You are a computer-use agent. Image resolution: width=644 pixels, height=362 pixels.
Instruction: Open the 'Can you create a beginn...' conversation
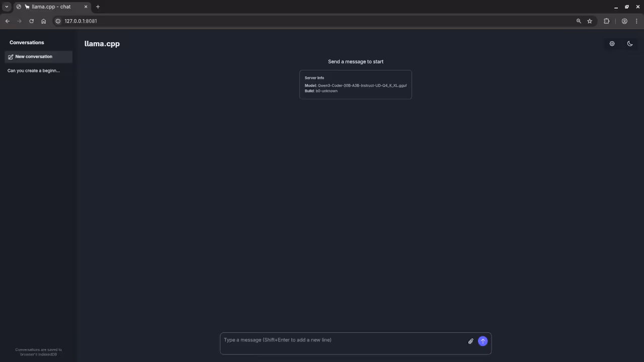(33, 70)
